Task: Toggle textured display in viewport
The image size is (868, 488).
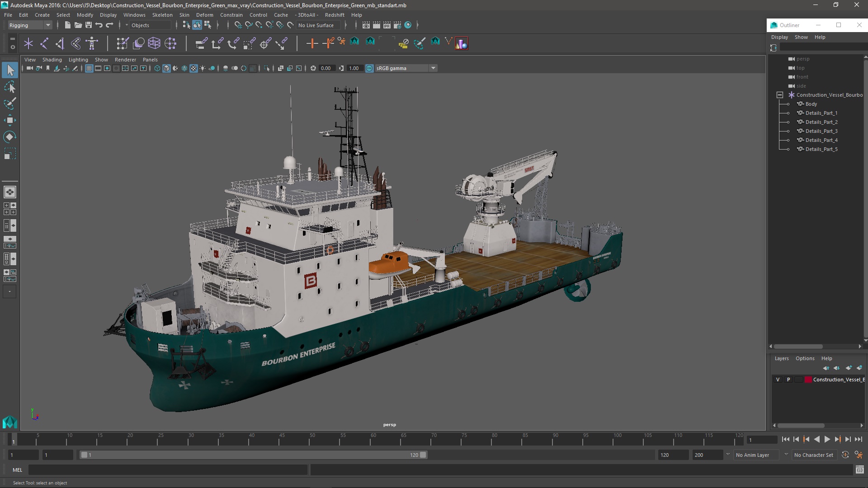Action: point(193,68)
